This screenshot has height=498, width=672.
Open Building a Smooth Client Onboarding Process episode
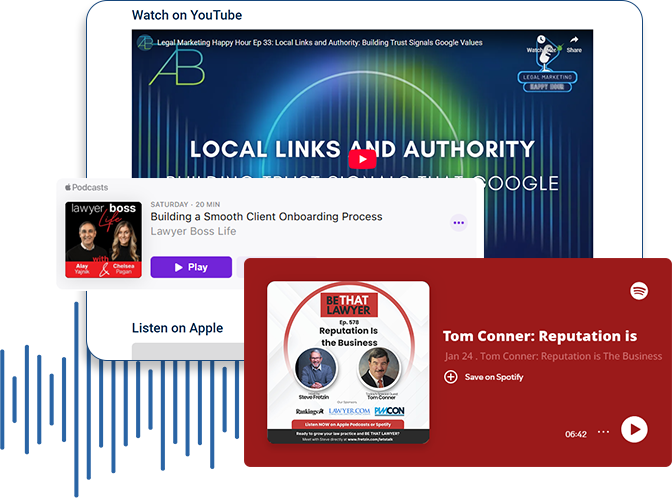tap(266, 216)
